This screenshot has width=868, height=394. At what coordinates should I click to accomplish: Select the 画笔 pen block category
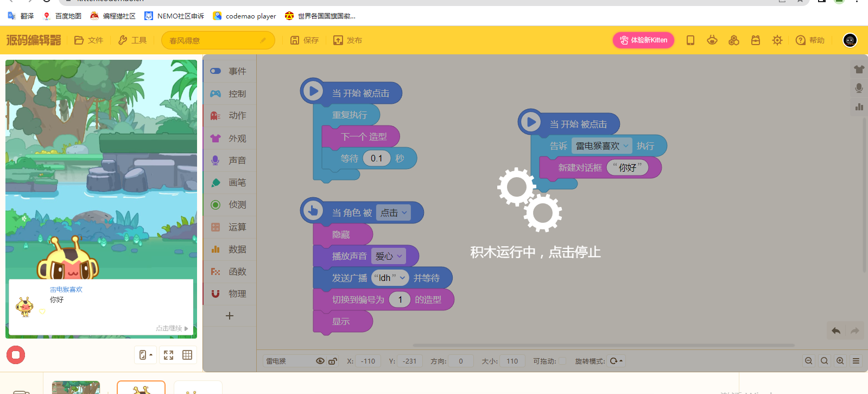click(230, 183)
